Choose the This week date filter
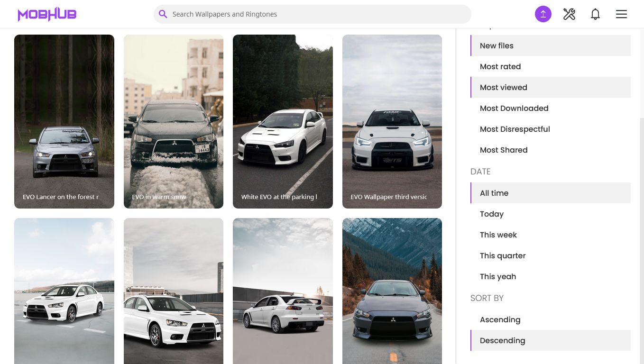 pos(551,235)
